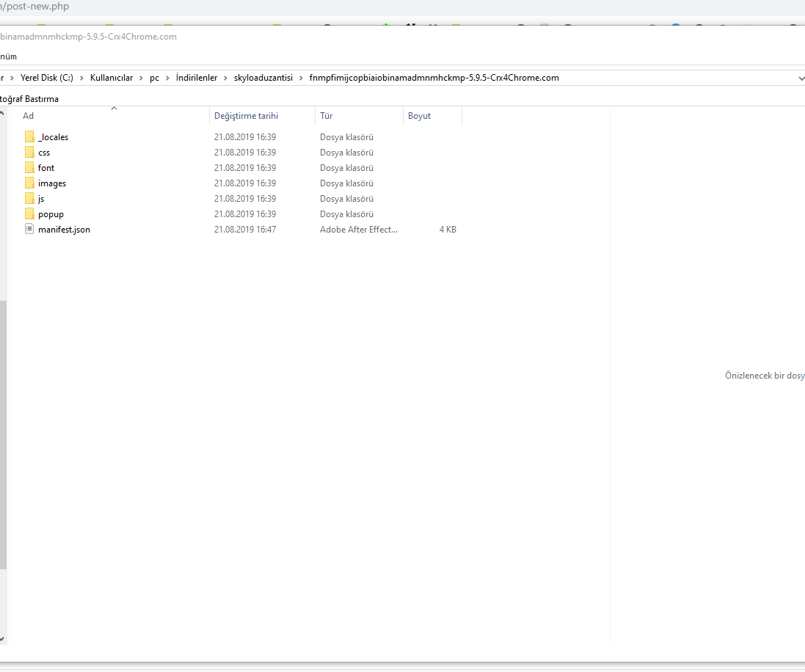Image resolution: width=805 pixels, height=672 pixels.
Task: Select the font folder icon
Action: pos(29,168)
